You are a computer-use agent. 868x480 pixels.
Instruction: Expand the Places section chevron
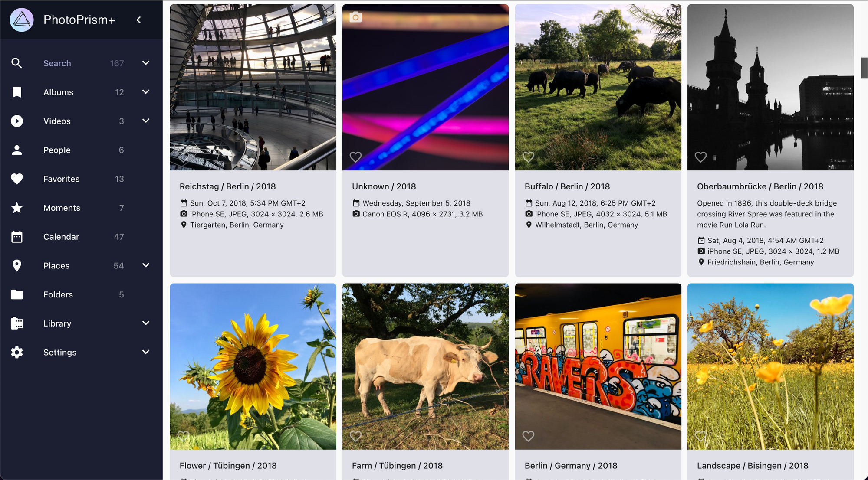coord(145,265)
